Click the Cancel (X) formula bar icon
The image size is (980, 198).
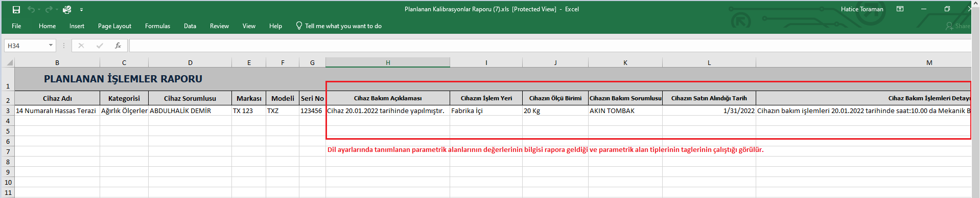(81, 46)
